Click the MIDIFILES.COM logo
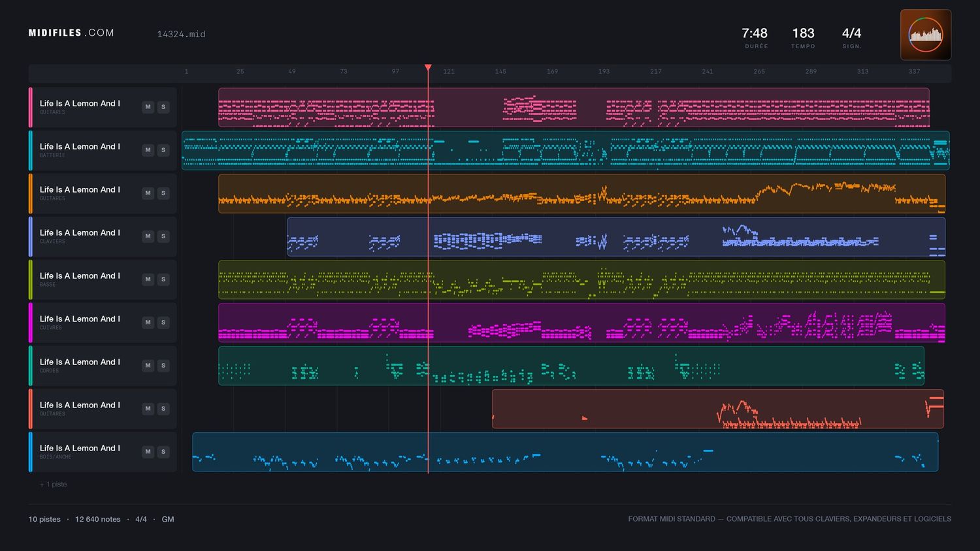Viewport: 980px width, 551px height. click(71, 33)
